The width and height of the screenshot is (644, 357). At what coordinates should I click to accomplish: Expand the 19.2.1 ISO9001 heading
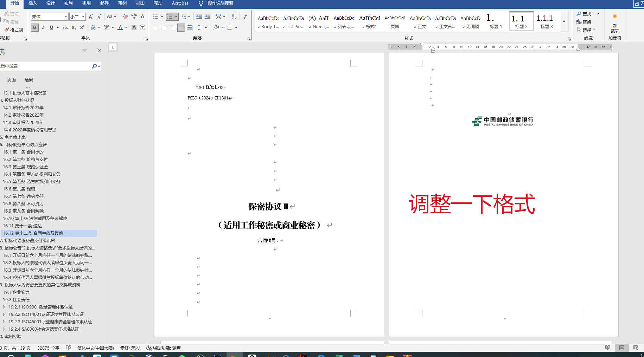(4, 307)
